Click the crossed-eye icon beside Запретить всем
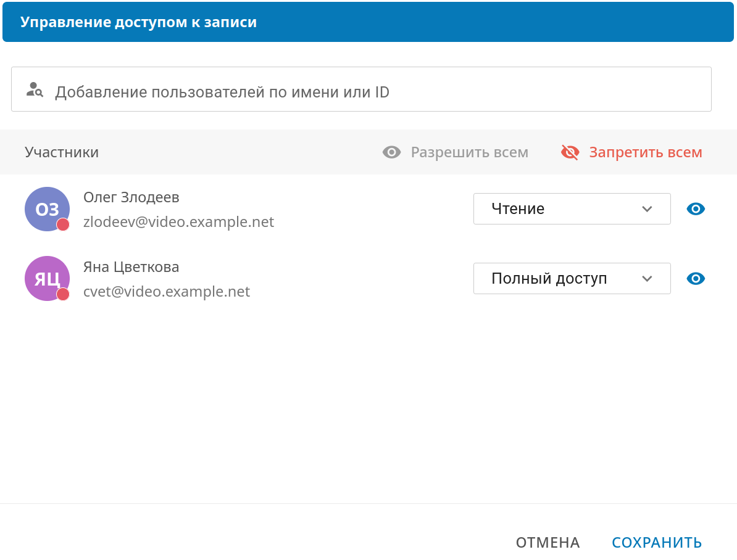This screenshot has height=560, width=737. point(568,152)
